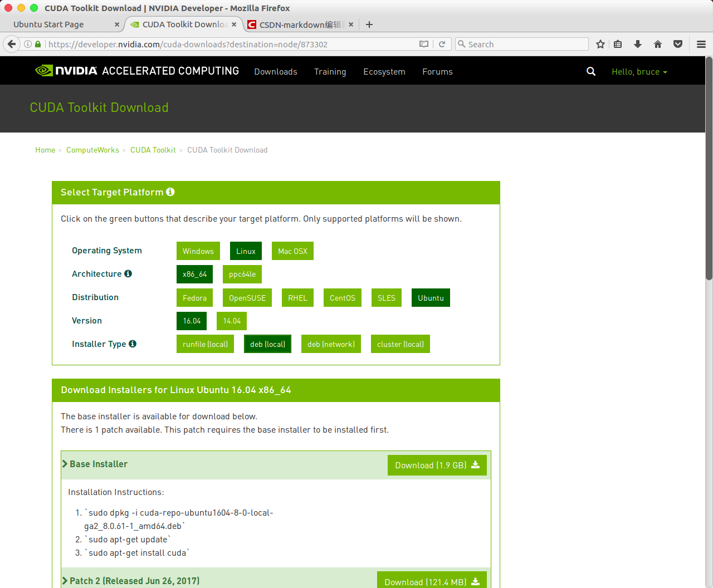
Task: Pick deb (local) installer type
Action: 267,344
